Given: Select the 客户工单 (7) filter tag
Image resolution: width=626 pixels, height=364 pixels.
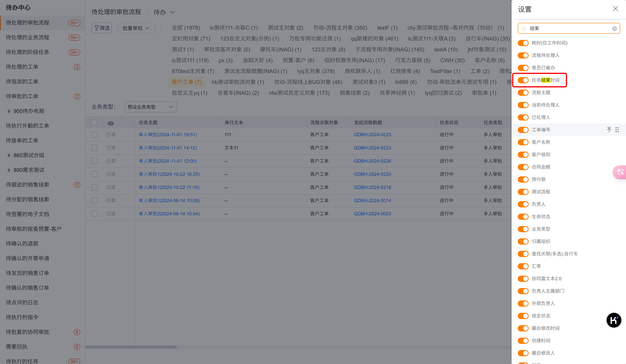Looking at the screenshot, I should (187, 82).
